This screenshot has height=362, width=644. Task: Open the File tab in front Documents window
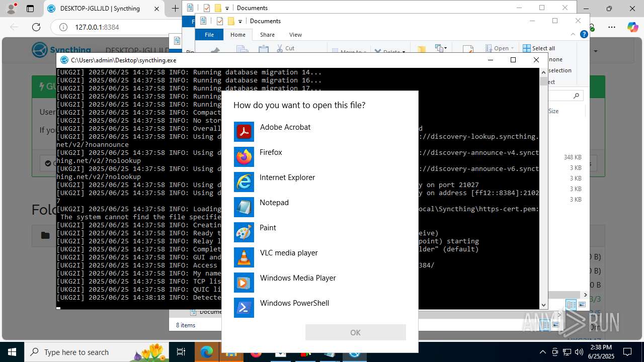click(x=209, y=35)
